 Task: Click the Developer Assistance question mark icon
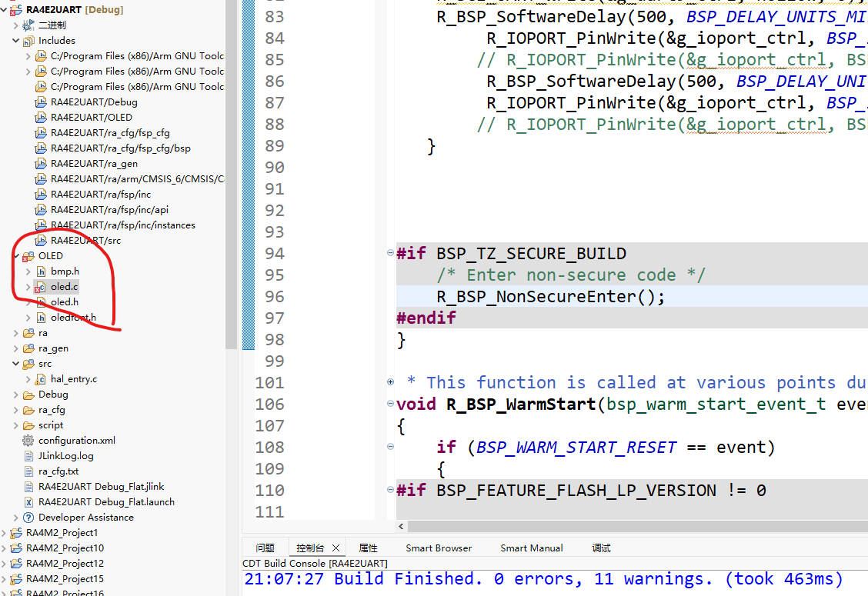(28, 518)
